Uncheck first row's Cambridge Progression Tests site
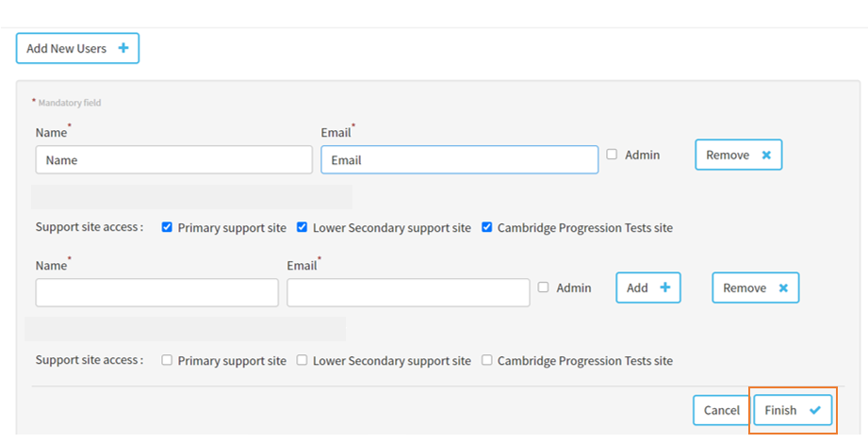Viewport: 868px width, 443px height. pyautogui.click(x=487, y=227)
